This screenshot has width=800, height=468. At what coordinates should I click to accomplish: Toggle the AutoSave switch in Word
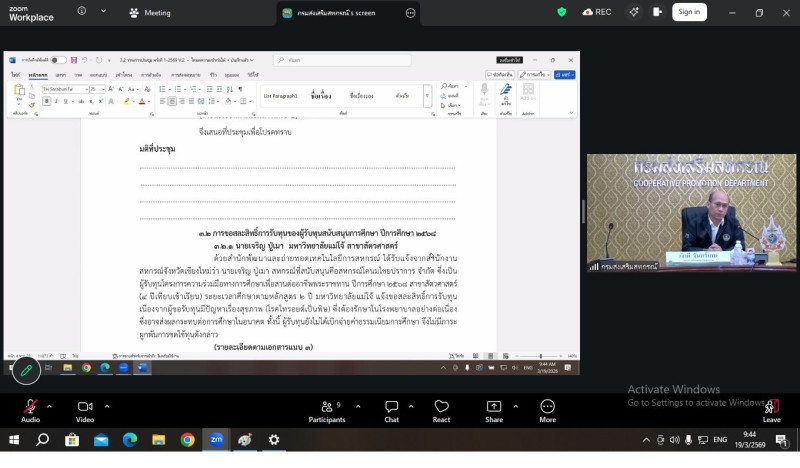pos(58,60)
